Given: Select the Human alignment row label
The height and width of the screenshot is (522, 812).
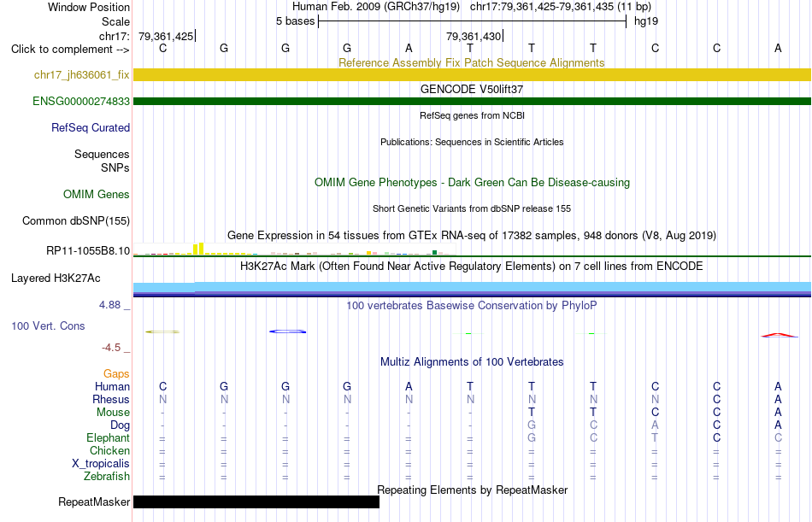Looking at the screenshot, I should click(112, 387).
